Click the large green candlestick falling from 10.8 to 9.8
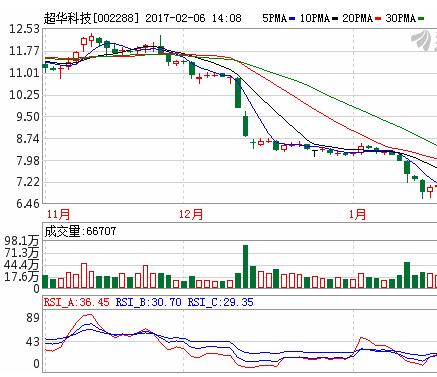Viewport: 437px width, 377px height. pos(238,93)
